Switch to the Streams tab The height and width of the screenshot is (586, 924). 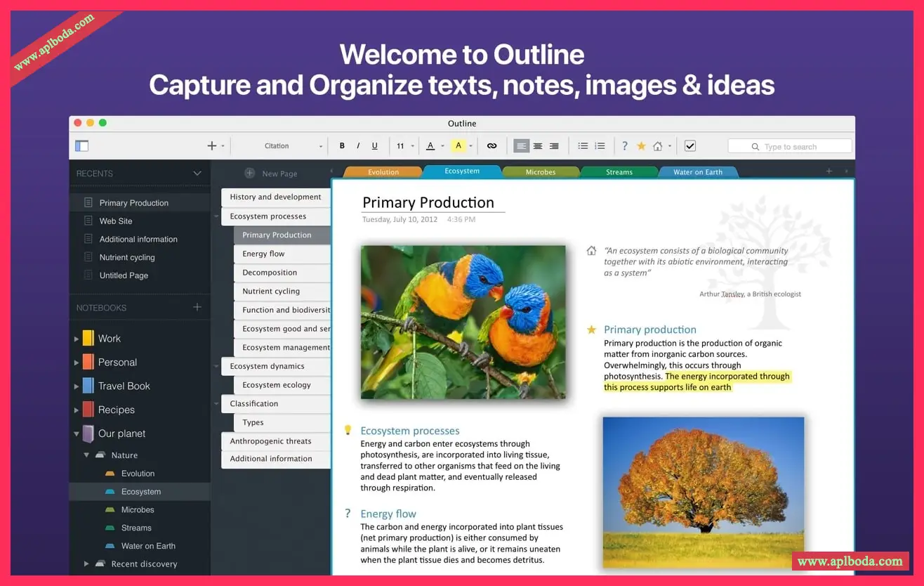(x=619, y=171)
